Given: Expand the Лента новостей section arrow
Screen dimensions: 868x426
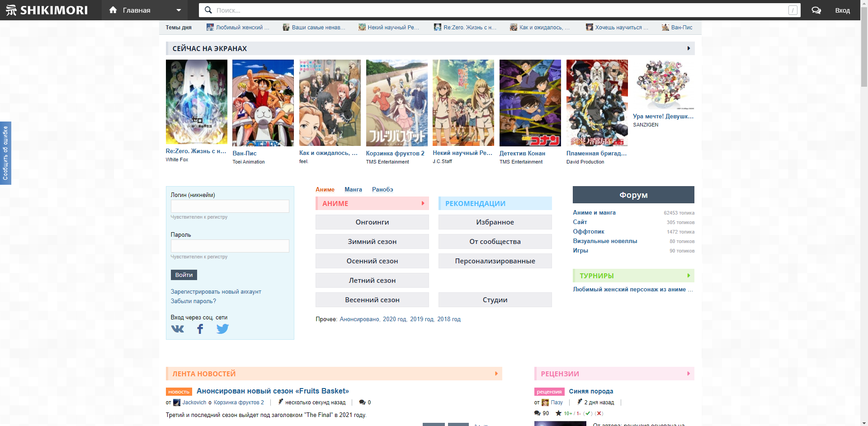Looking at the screenshot, I should tap(496, 374).
